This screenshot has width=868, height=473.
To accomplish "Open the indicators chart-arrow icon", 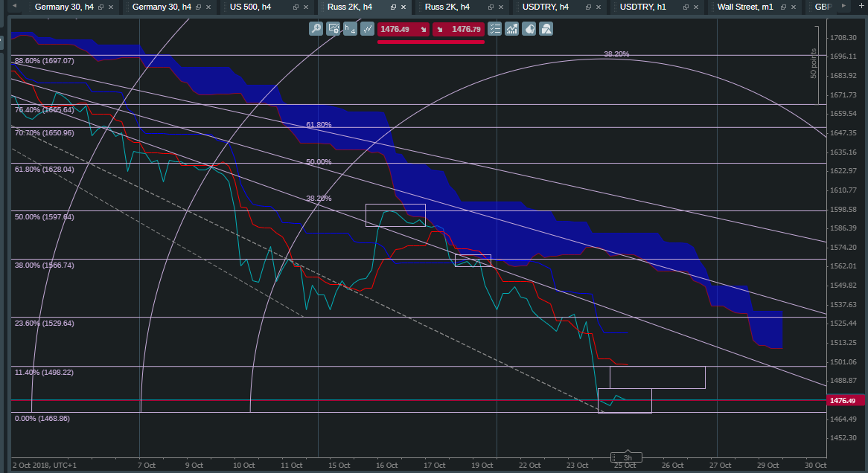I will tap(512, 29).
